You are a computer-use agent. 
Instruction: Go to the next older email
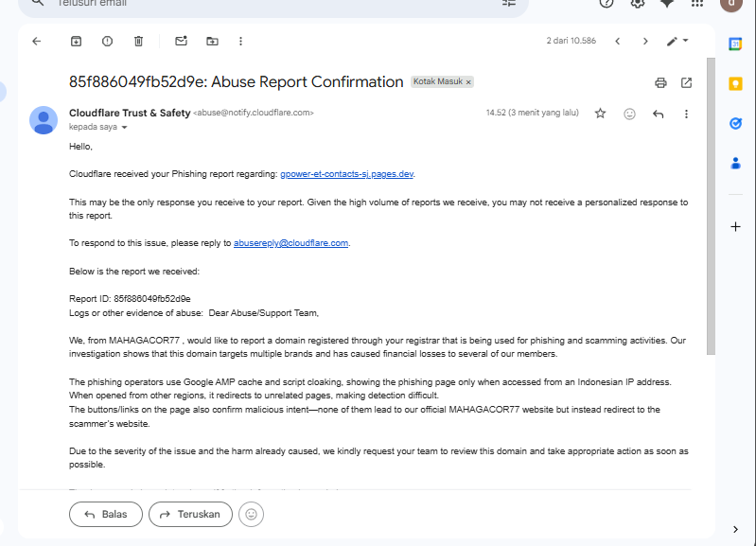click(645, 41)
